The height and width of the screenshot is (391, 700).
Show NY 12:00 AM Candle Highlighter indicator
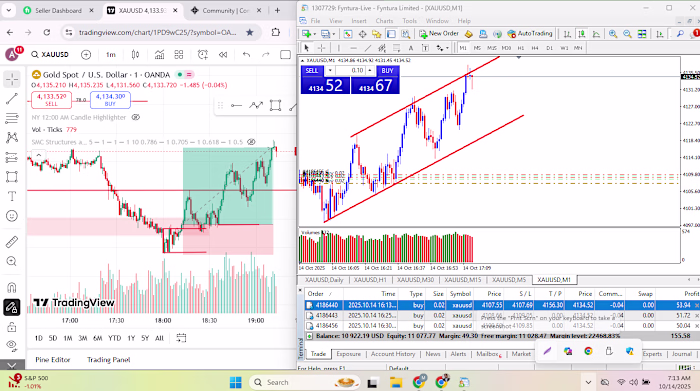[136, 117]
